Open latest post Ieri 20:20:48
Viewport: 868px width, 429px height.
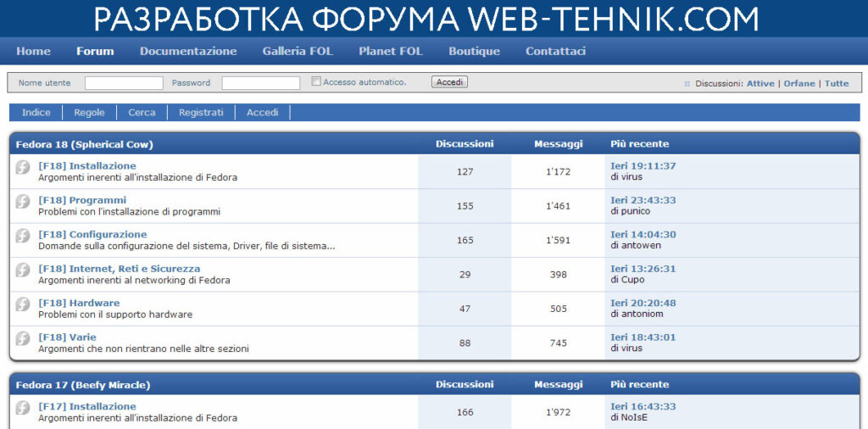coord(643,304)
